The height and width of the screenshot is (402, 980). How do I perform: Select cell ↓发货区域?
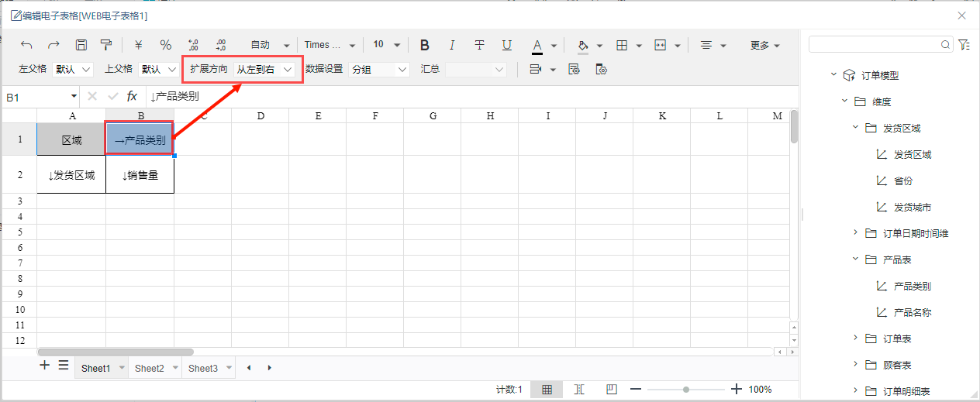pyautogui.click(x=71, y=175)
